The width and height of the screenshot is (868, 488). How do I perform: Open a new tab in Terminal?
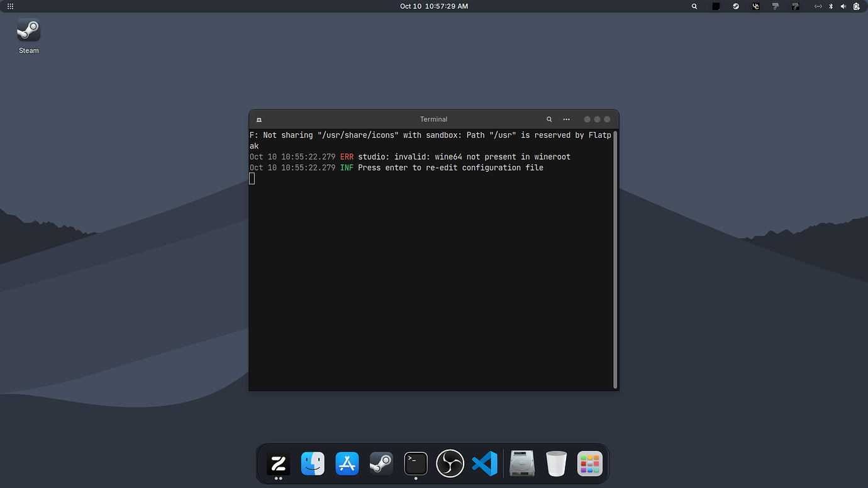pyautogui.click(x=259, y=119)
